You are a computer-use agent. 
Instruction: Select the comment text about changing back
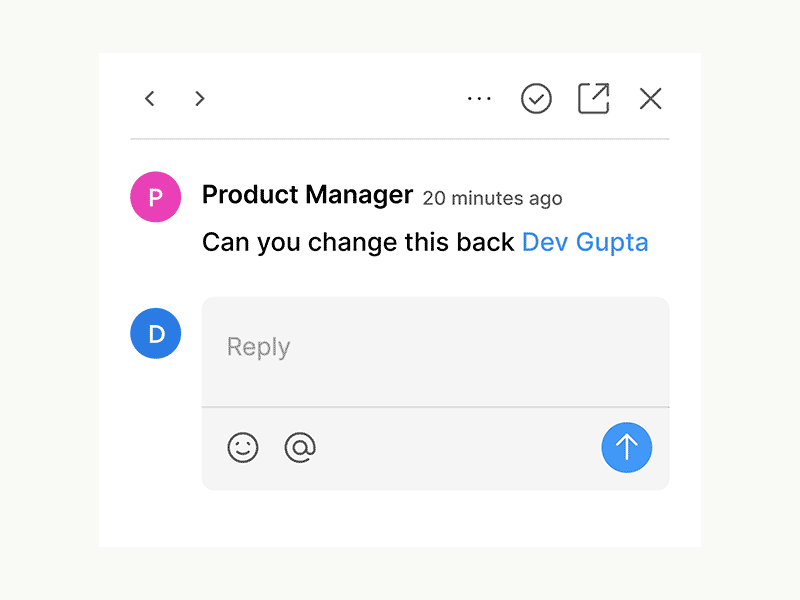pos(355,242)
